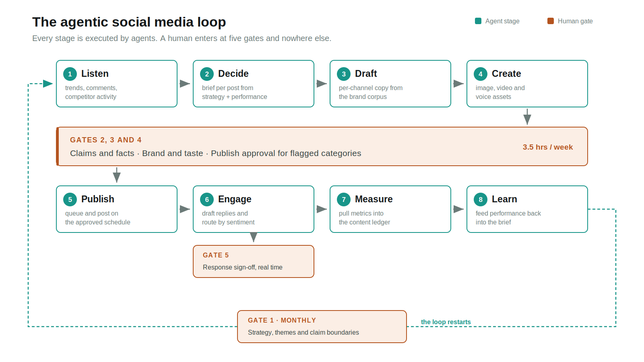The image size is (644, 362).
Task: Click 'trends, comments, competitor activity' description
Action: (x=91, y=92)
